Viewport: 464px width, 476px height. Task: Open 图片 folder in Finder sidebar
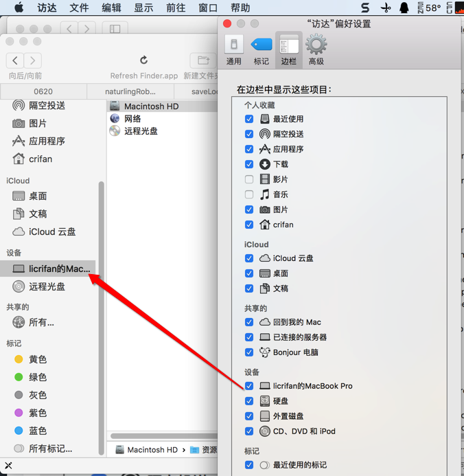[x=30, y=123]
